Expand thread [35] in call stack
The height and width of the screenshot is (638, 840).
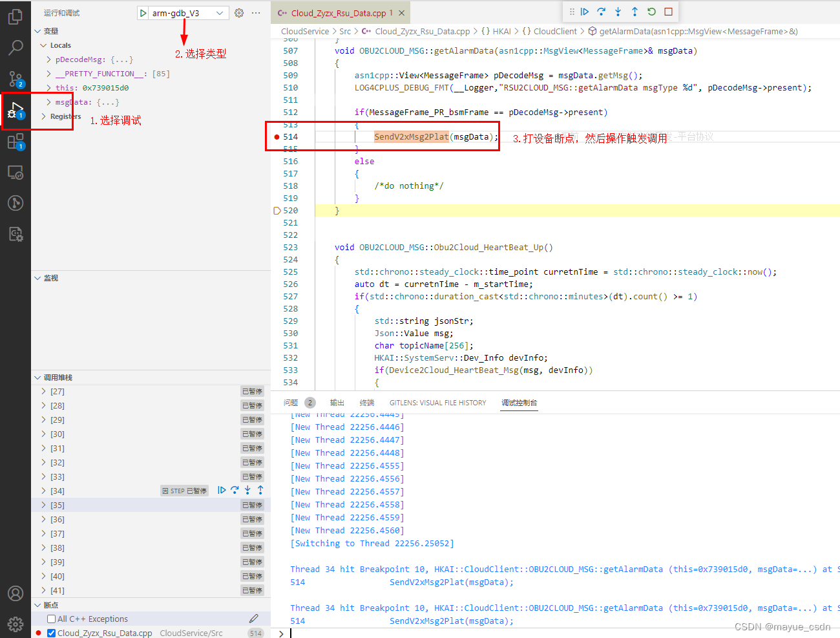(x=43, y=505)
